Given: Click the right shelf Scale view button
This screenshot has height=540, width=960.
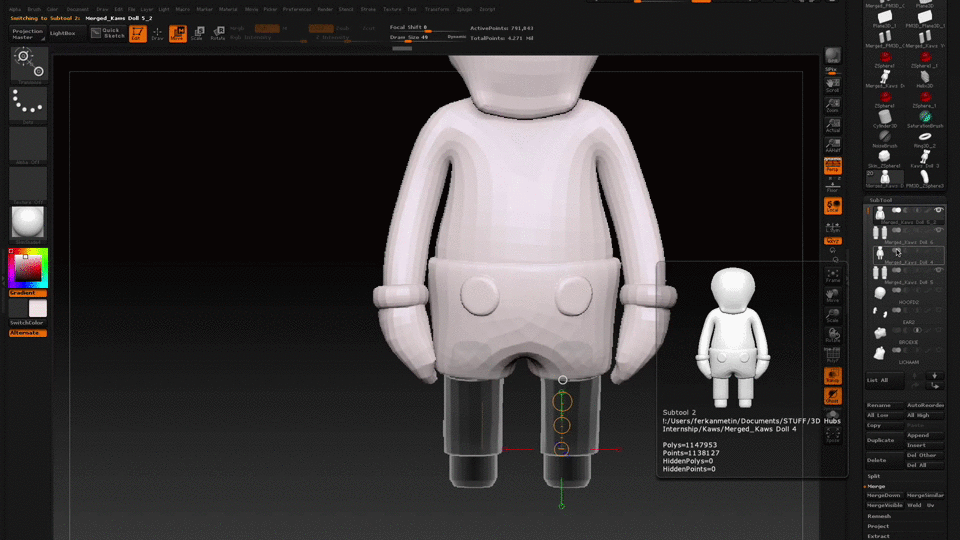Looking at the screenshot, I should click(833, 315).
